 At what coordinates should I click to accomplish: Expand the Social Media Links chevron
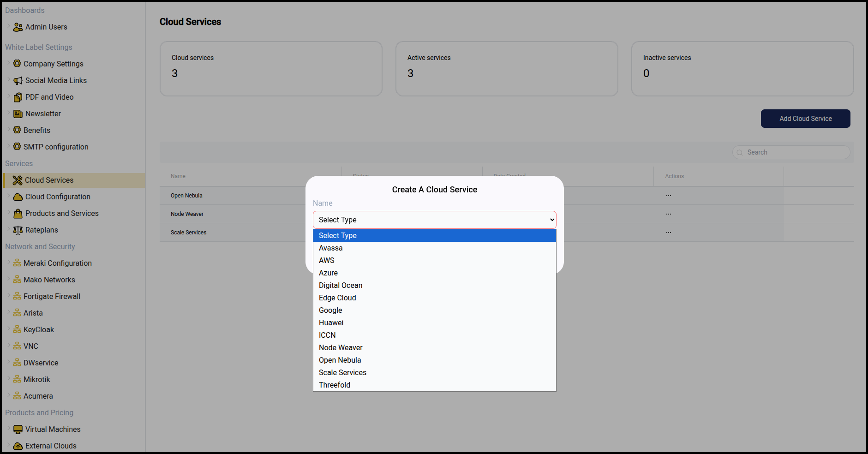tap(9, 80)
